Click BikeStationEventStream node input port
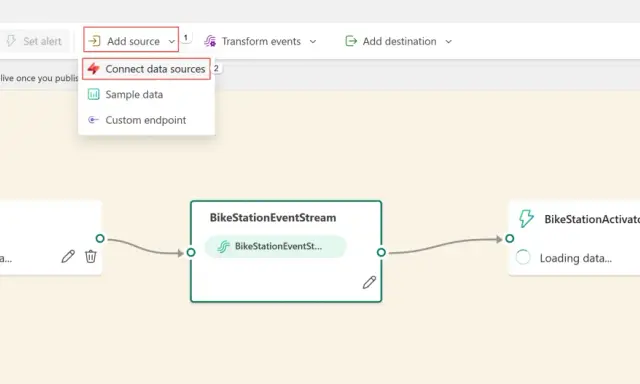 pyautogui.click(x=191, y=253)
